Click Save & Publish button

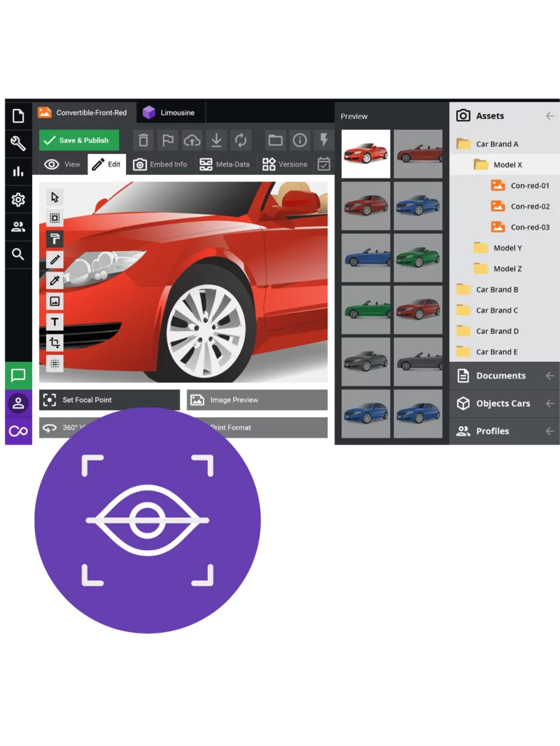click(78, 140)
